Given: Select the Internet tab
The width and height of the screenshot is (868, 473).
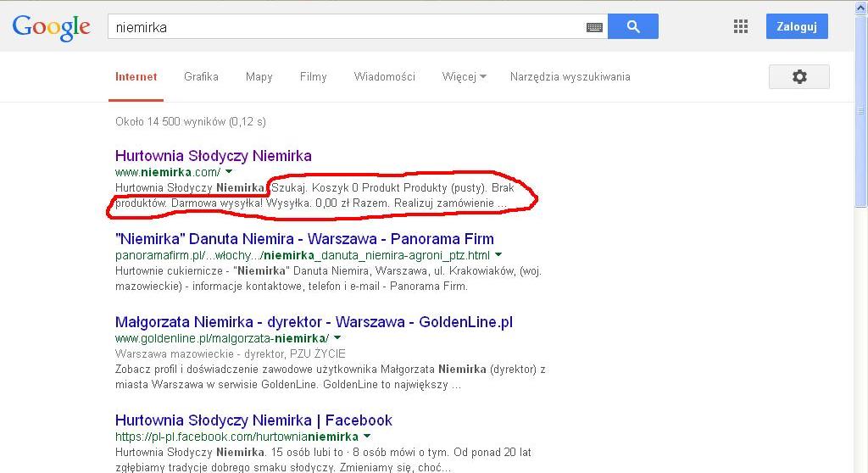Looking at the screenshot, I should click(x=136, y=77).
